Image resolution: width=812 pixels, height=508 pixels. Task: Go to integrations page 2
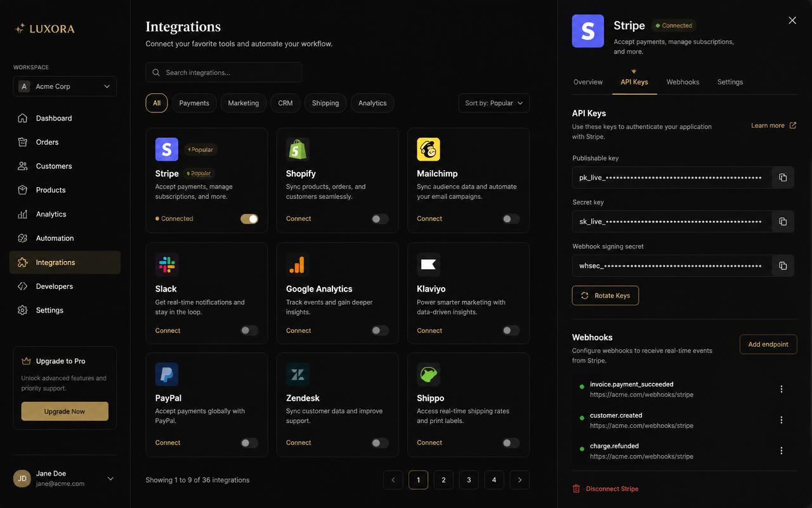pyautogui.click(x=443, y=480)
